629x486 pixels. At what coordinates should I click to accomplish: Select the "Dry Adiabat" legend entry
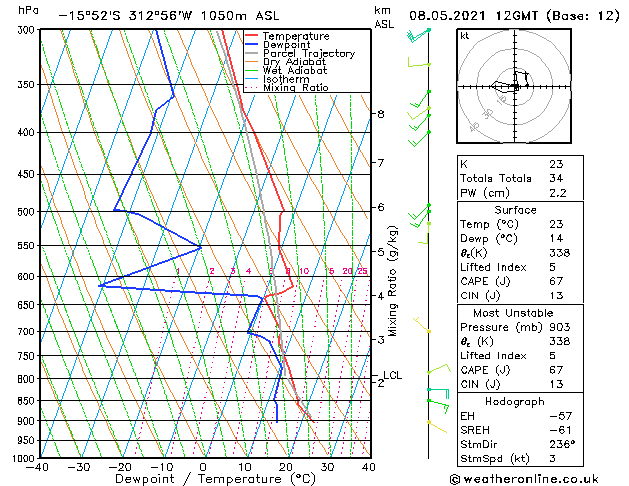(294, 62)
